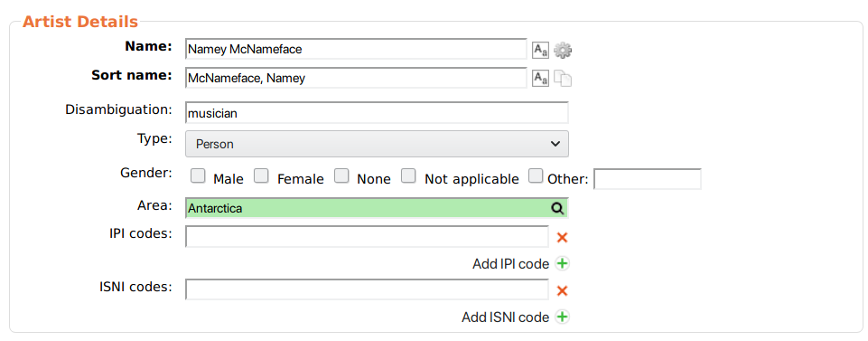The image size is (868, 341).
Task: Click the IPI codes label
Action: click(x=141, y=233)
